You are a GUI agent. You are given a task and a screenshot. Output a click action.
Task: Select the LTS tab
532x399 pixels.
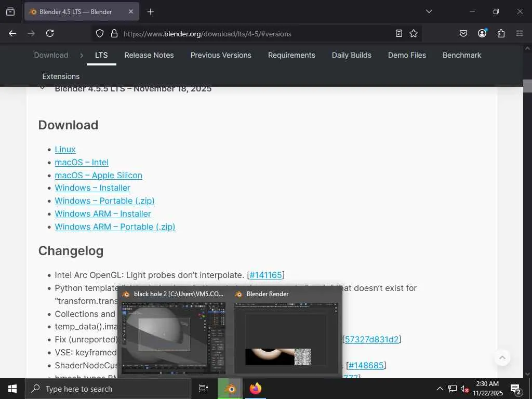click(x=101, y=55)
